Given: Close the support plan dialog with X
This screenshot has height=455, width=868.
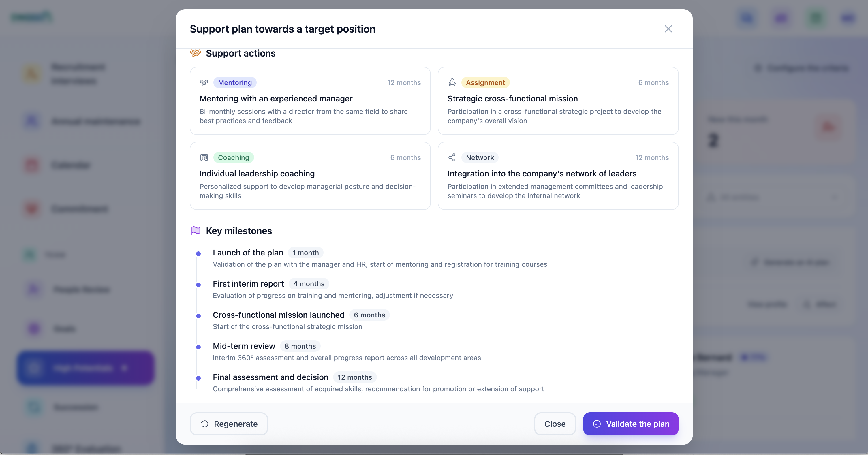Looking at the screenshot, I should click(668, 29).
